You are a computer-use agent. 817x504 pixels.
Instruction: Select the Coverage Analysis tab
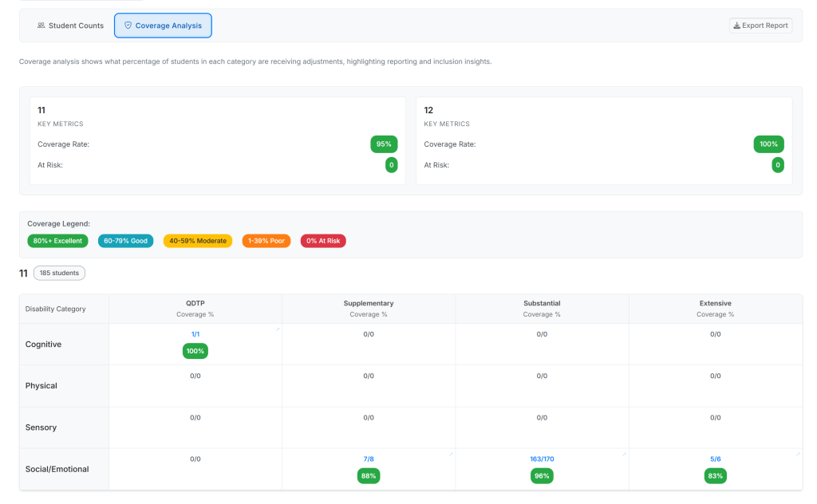tap(163, 26)
